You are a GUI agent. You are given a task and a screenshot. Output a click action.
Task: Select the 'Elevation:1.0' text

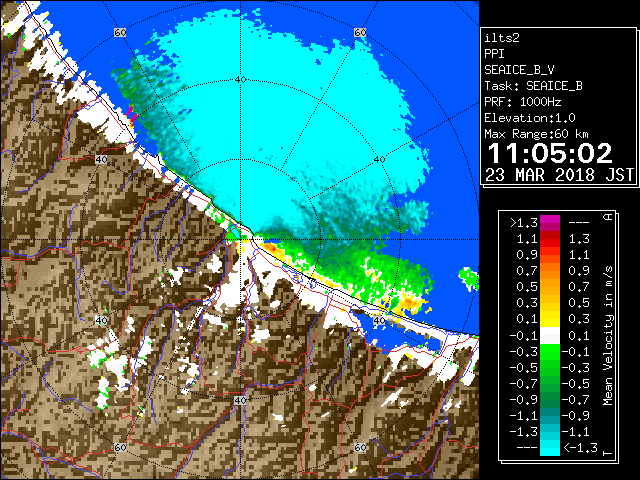pos(530,118)
